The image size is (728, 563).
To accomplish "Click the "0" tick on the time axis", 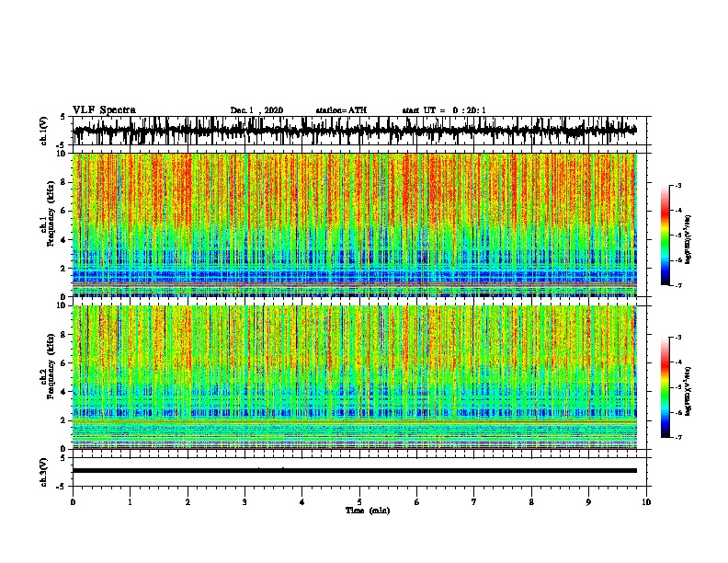I will pyautogui.click(x=73, y=502).
